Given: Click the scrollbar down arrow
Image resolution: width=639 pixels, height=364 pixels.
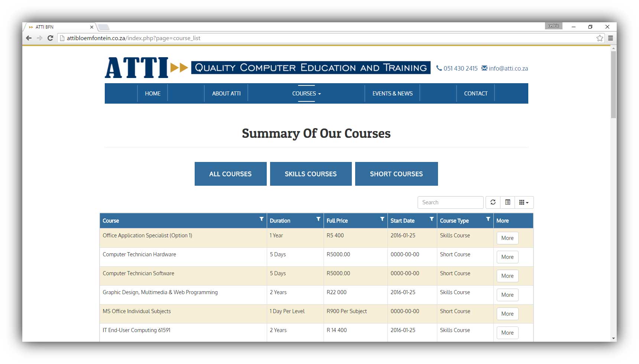Looking at the screenshot, I should pos(613,339).
